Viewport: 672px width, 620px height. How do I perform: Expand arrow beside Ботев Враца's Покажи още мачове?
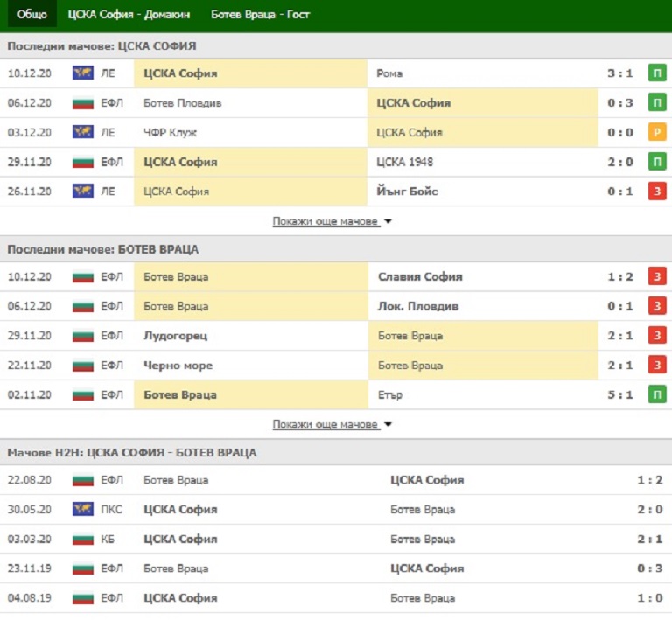(x=388, y=425)
